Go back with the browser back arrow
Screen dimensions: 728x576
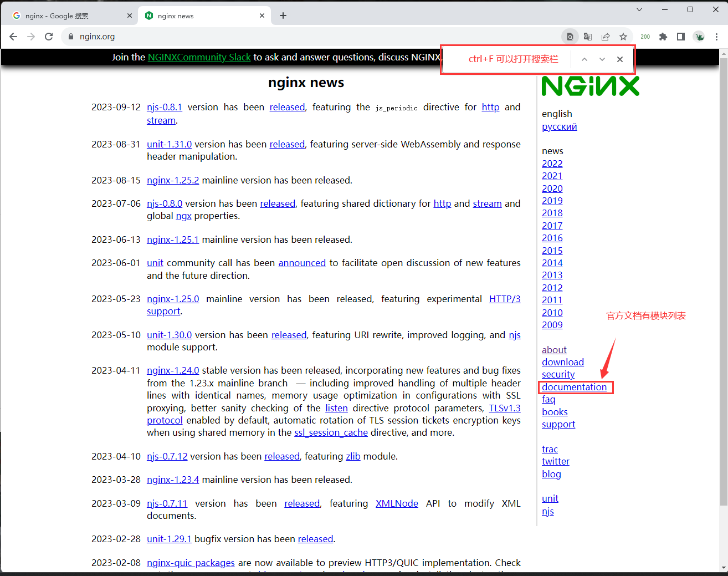tap(13, 37)
